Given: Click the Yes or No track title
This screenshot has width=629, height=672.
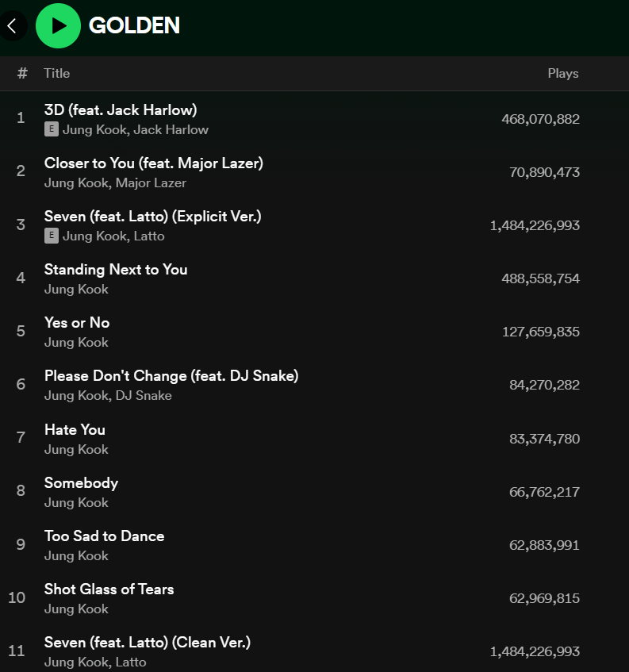Looking at the screenshot, I should coord(77,323).
